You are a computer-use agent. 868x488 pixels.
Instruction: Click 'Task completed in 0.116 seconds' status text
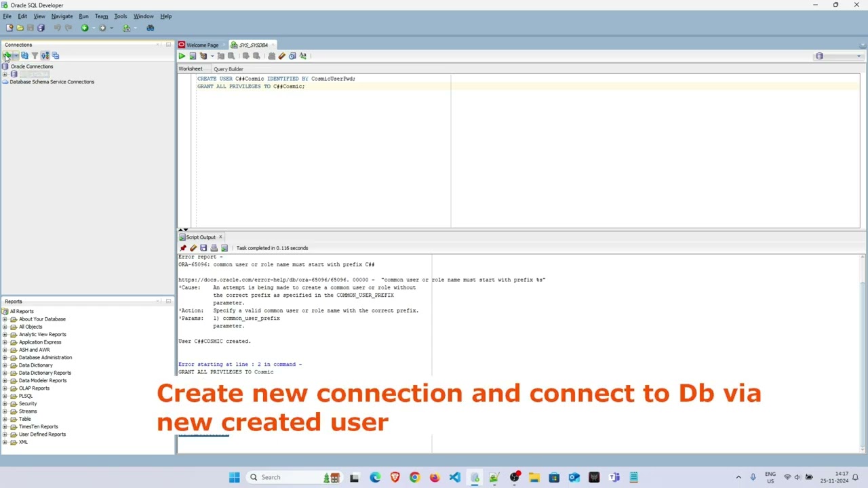[272, 248]
